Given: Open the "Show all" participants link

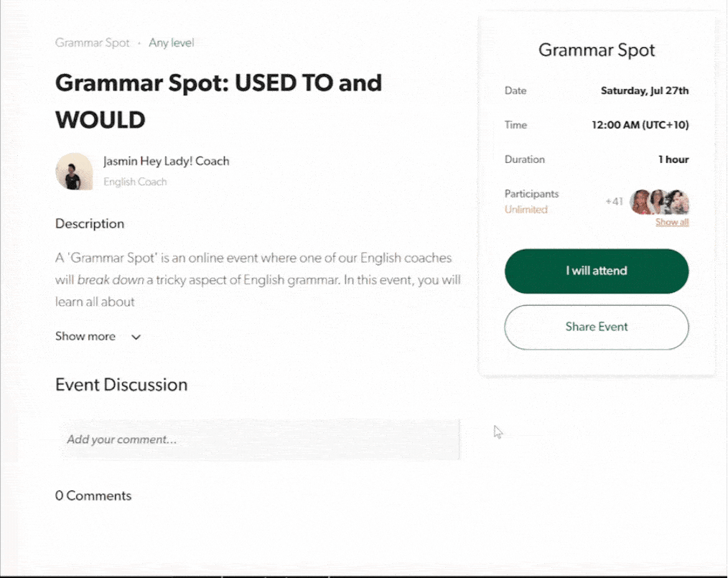Looking at the screenshot, I should (x=672, y=223).
